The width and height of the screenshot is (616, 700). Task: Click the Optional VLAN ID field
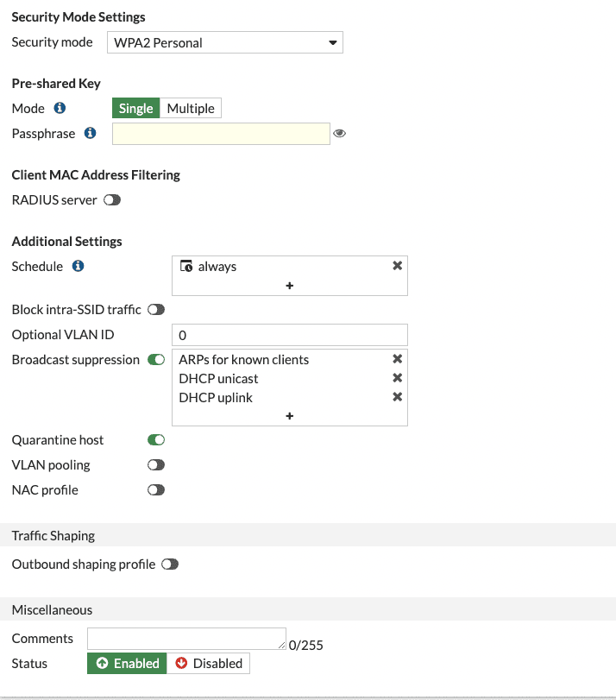[290, 335]
